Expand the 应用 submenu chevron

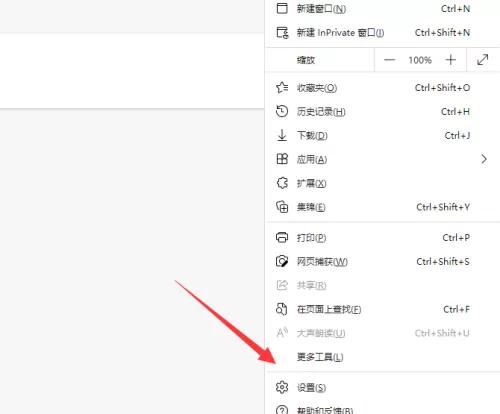pos(484,159)
